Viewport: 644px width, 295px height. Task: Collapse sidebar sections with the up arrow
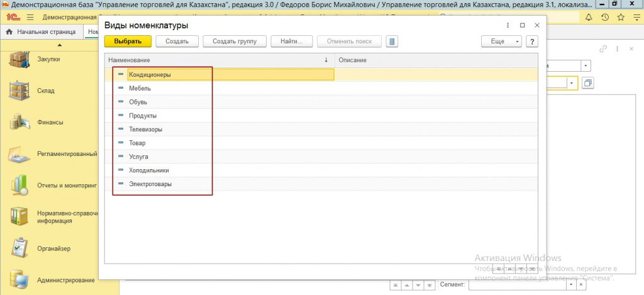60,45
